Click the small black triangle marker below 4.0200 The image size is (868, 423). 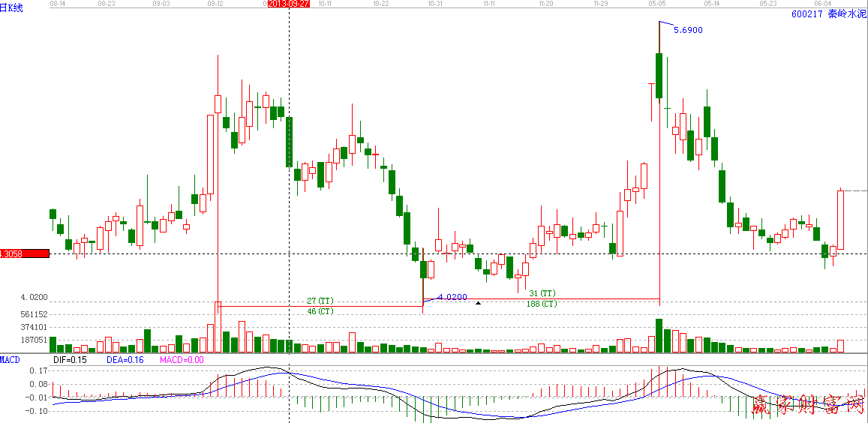click(478, 303)
